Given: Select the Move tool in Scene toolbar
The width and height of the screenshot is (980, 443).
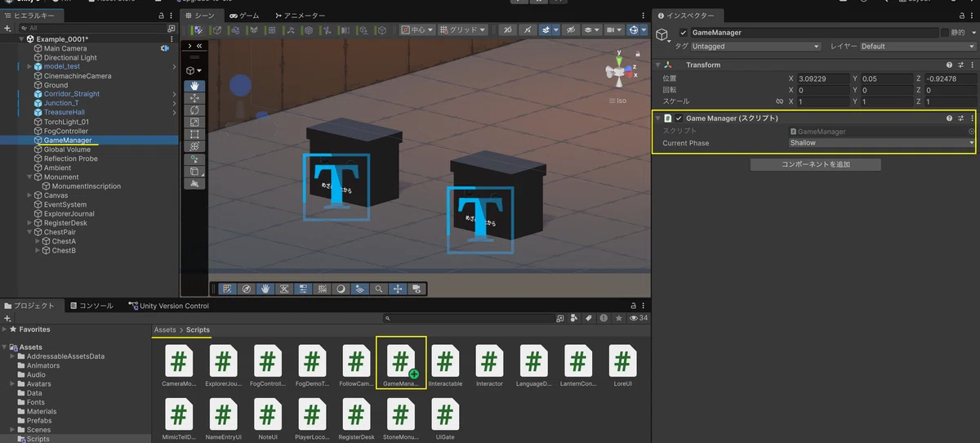Looking at the screenshot, I should click(x=194, y=98).
